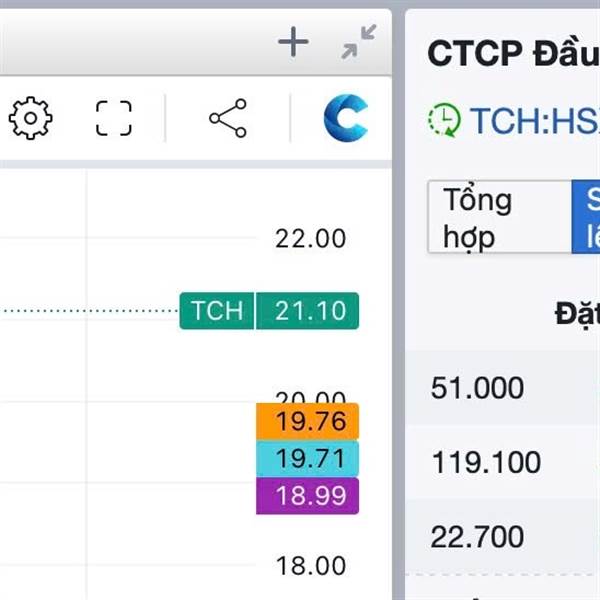Select the cyan 19.71 indicator label
600x600 pixels.
click(307, 458)
